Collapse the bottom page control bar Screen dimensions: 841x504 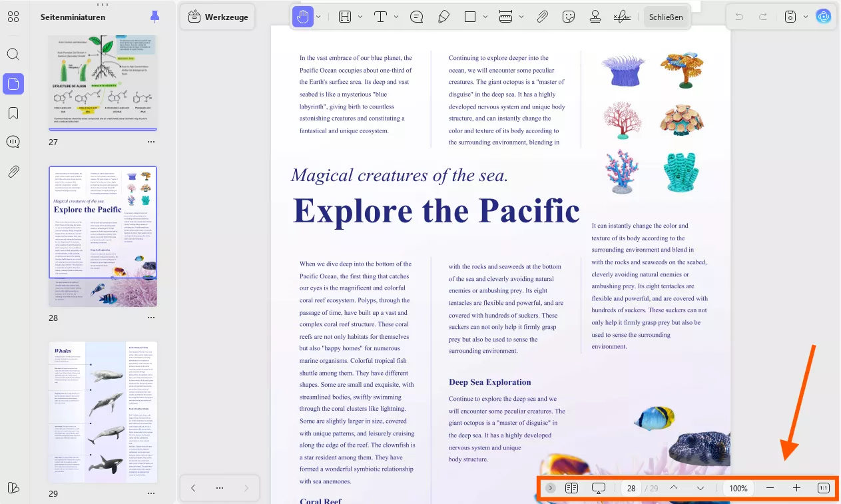[x=550, y=488]
